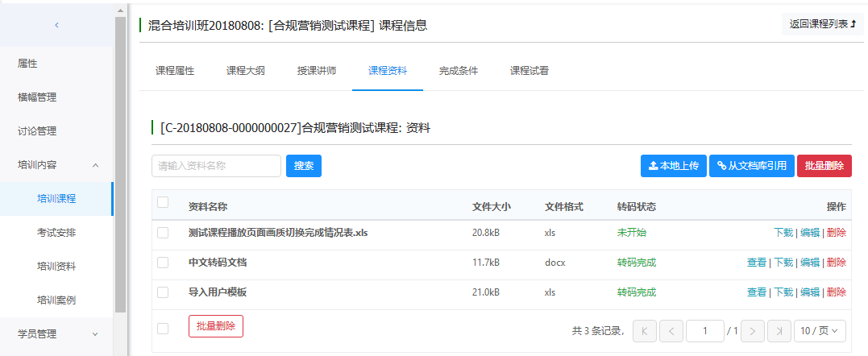
Task: Toggle the select-all checkbox in table header
Action: tap(163, 203)
